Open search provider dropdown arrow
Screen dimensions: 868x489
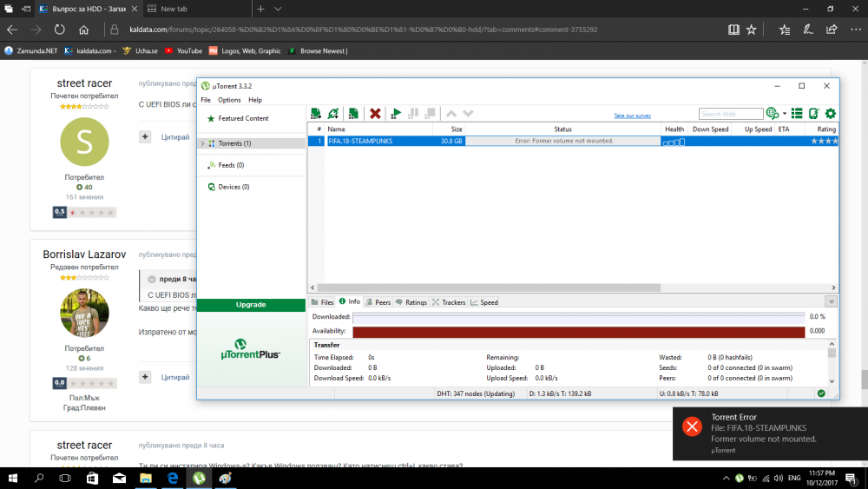point(785,114)
